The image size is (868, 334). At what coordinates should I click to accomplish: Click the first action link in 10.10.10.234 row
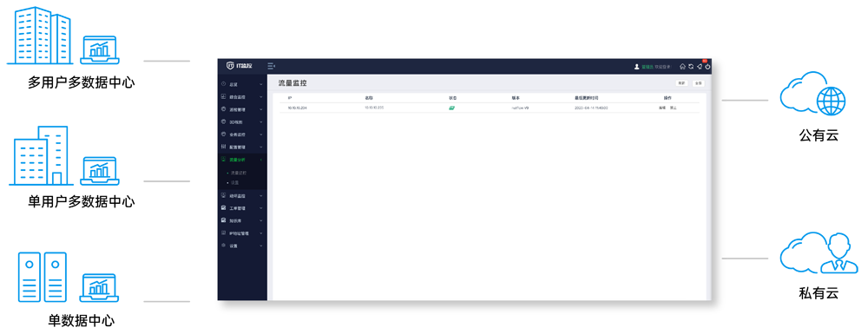coord(661,108)
